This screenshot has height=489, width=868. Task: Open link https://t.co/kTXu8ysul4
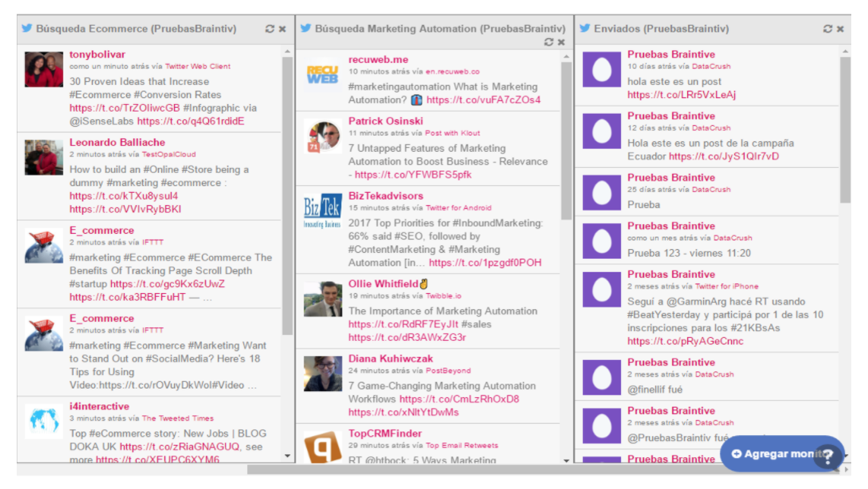pyautogui.click(x=124, y=196)
